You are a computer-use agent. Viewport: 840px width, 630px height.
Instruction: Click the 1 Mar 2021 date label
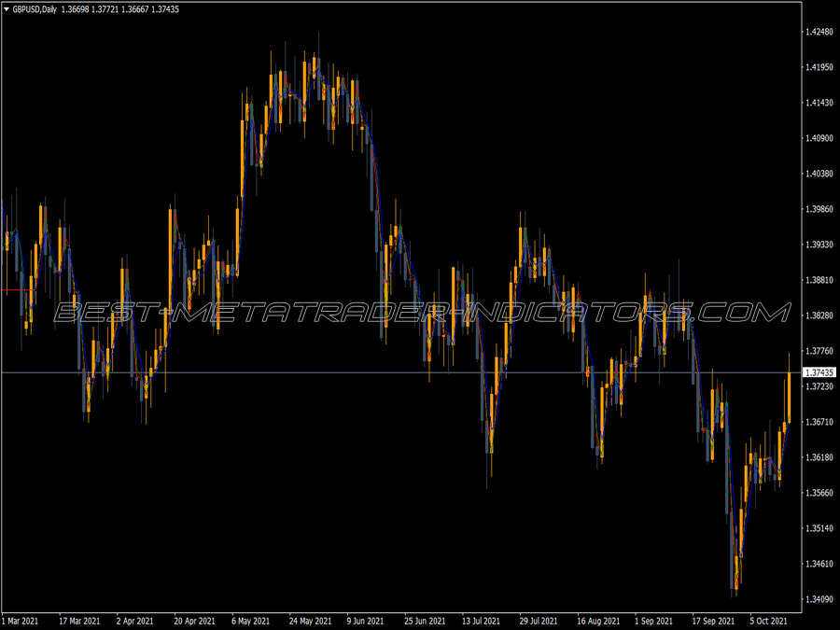pyautogui.click(x=21, y=621)
